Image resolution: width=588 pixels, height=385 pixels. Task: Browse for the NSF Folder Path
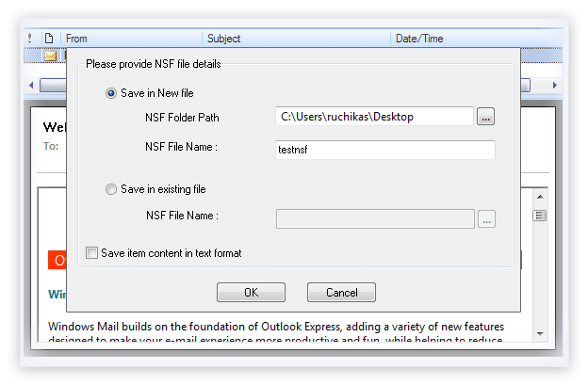click(x=485, y=117)
